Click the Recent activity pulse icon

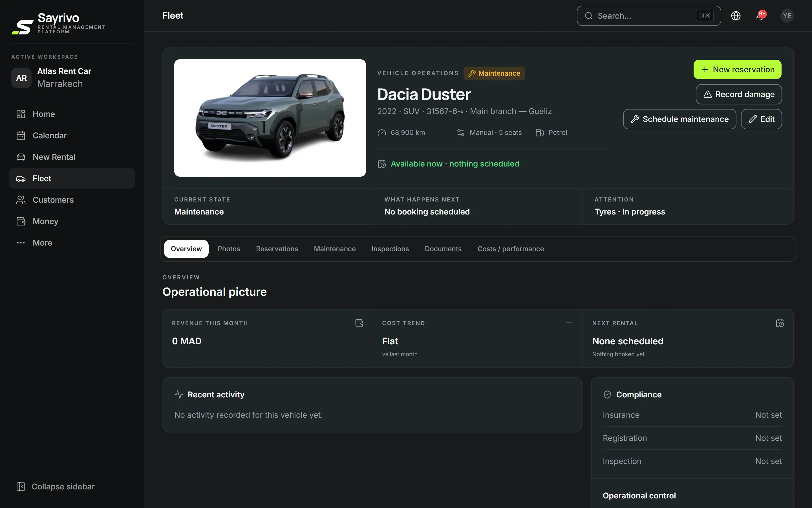[178, 395]
